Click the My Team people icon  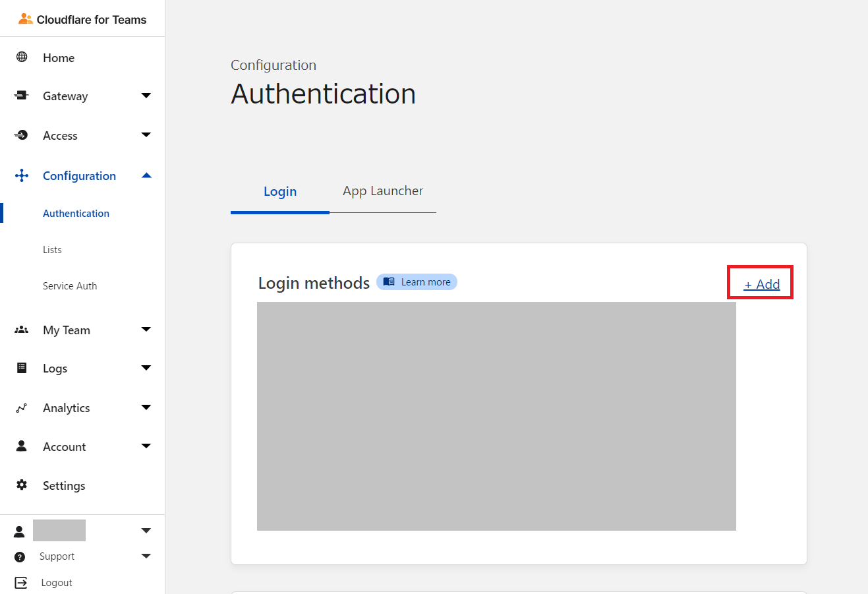pyautogui.click(x=22, y=330)
